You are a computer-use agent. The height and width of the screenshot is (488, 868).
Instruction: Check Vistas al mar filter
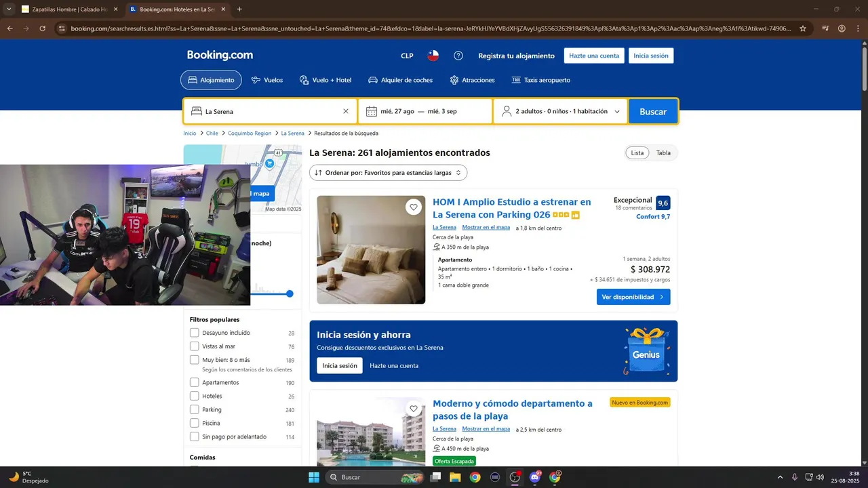[195, 346]
